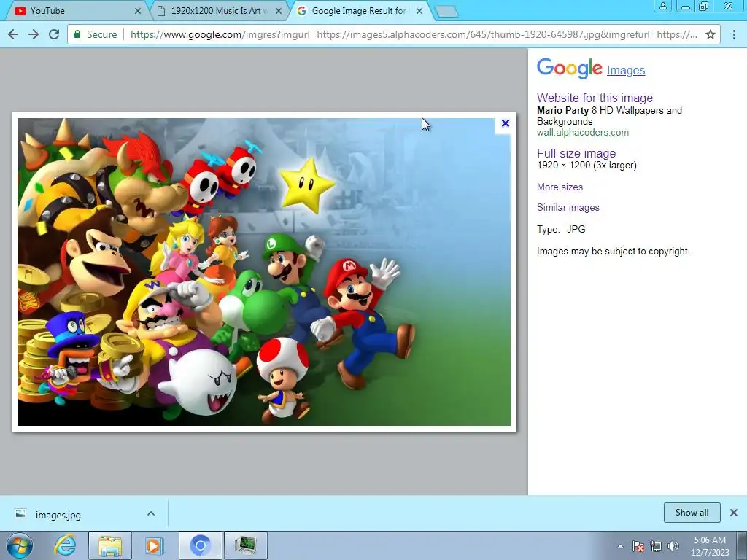The height and width of the screenshot is (560, 747).
Task: Open the Google logo link
Action: click(569, 68)
